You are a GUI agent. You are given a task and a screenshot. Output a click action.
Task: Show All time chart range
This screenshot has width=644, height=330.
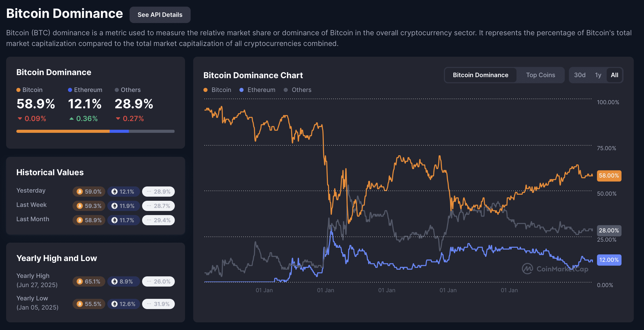(x=614, y=75)
